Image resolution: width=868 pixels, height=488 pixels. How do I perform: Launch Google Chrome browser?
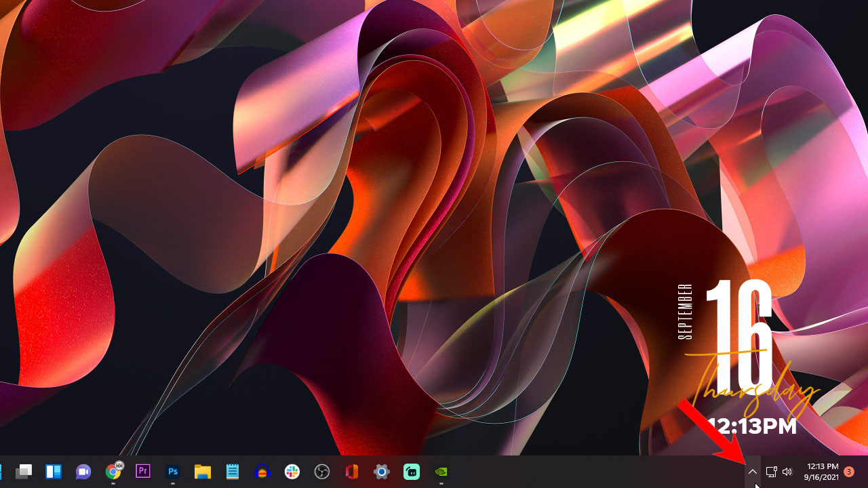point(113,471)
